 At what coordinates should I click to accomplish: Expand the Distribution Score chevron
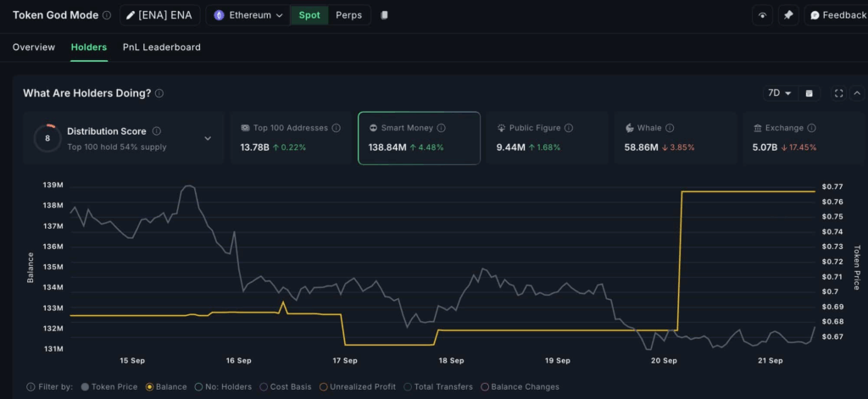[208, 138]
